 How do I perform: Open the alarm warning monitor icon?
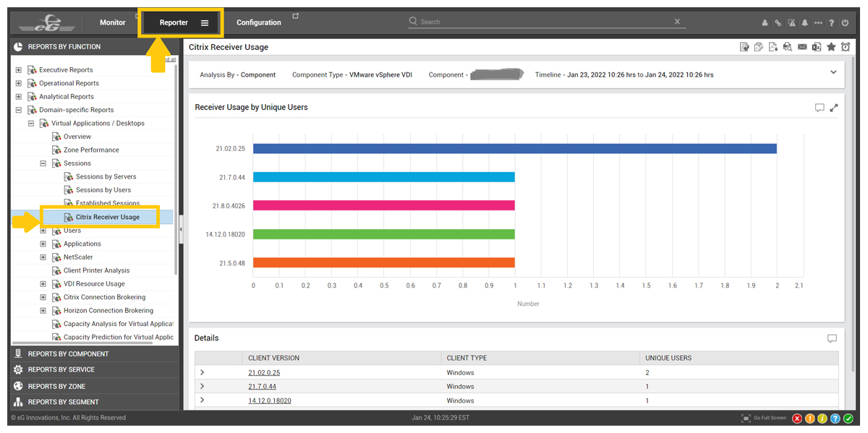point(792,23)
